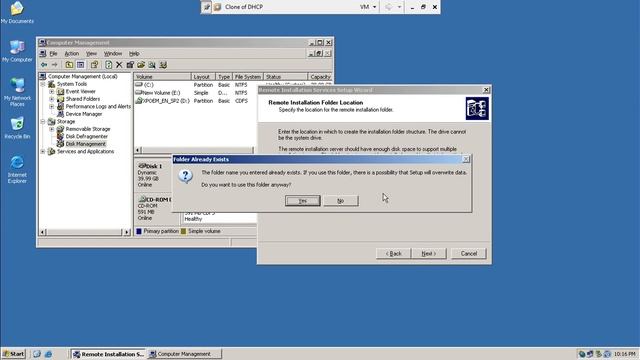Click the magnifier search toolbar icon
The width and height of the screenshot is (640, 360).
tap(152, 65)
